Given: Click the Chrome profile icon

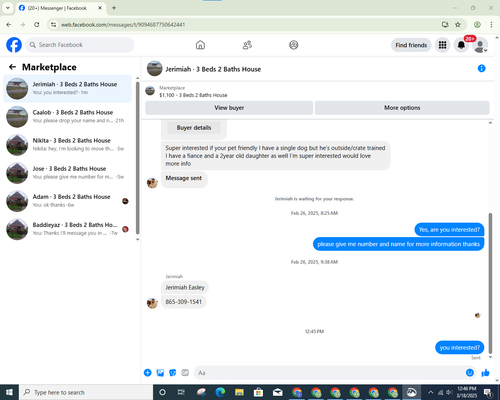Looking at the screenshot, I should coord(477,24).
